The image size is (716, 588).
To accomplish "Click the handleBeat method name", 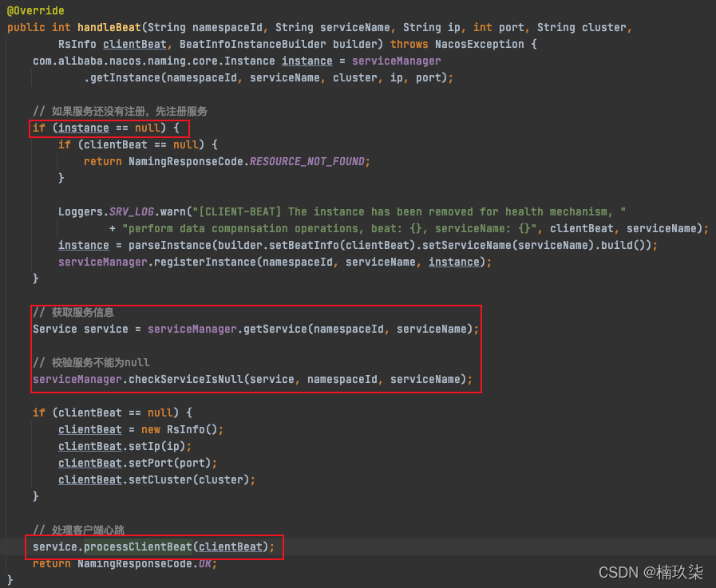I will [109, 27].
